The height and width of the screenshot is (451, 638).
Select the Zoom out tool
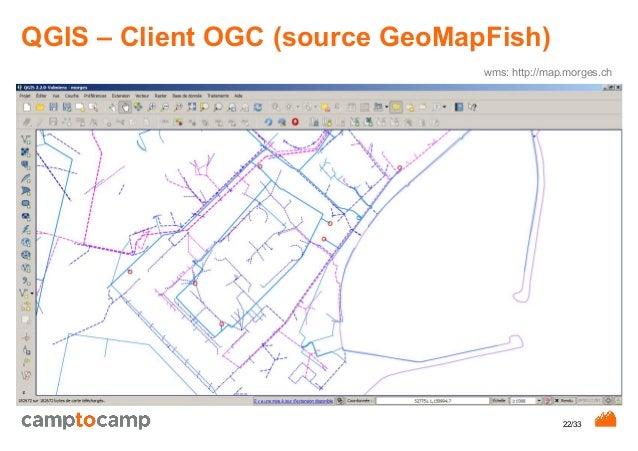165,107
